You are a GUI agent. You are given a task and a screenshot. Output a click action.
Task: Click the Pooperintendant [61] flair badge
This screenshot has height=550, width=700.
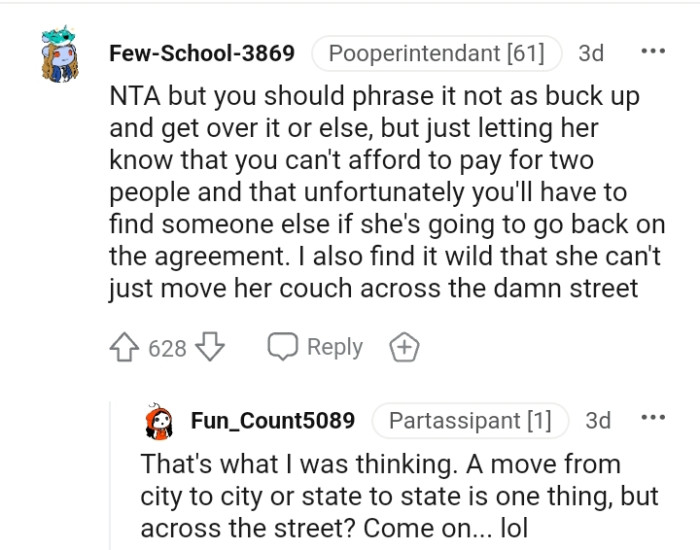coord(436,53)
